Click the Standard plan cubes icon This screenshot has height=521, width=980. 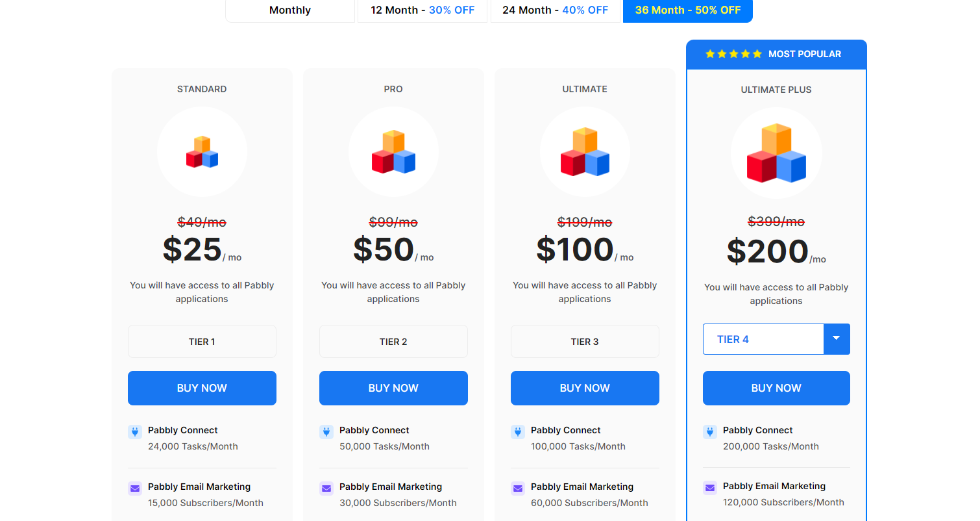(x=202, y=152)
